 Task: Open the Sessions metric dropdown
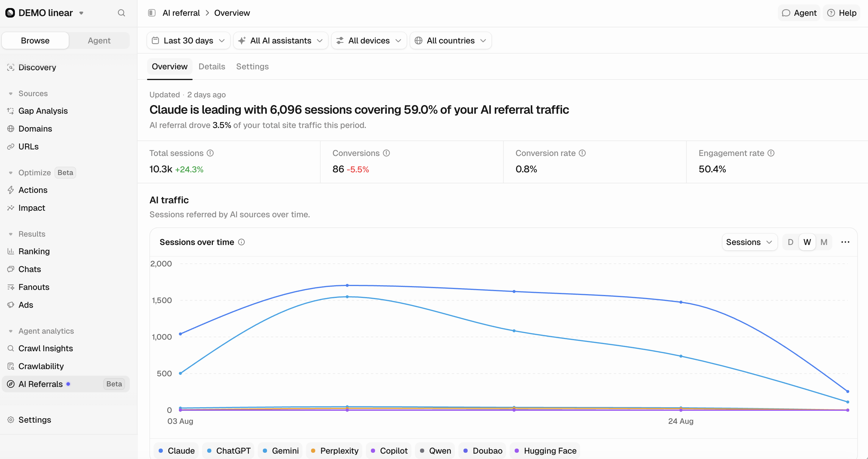tap(750, 242)
